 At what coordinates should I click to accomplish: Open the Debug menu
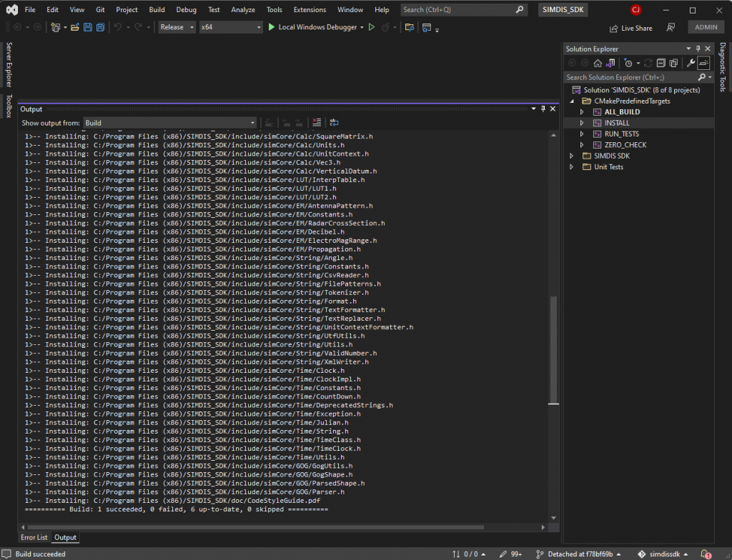click(187, 9)
